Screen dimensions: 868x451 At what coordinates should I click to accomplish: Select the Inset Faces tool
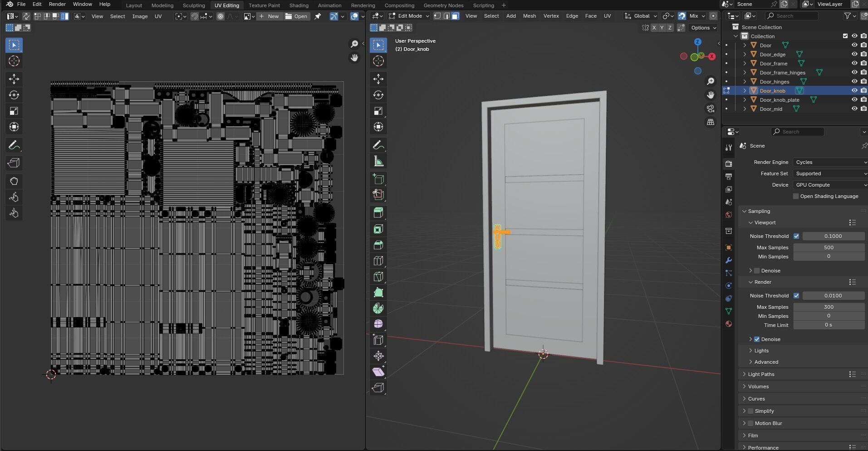coord(378,229)
